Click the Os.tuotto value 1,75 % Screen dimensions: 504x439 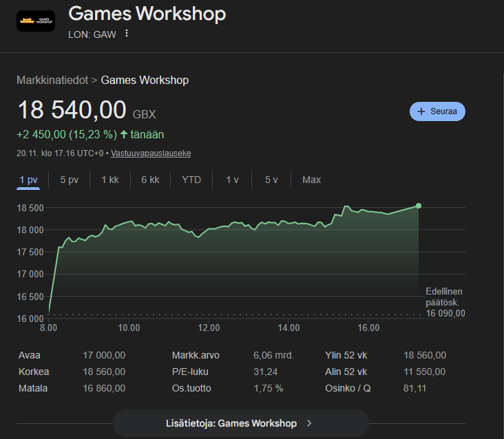pyautogui.click(x=269, y=388)
